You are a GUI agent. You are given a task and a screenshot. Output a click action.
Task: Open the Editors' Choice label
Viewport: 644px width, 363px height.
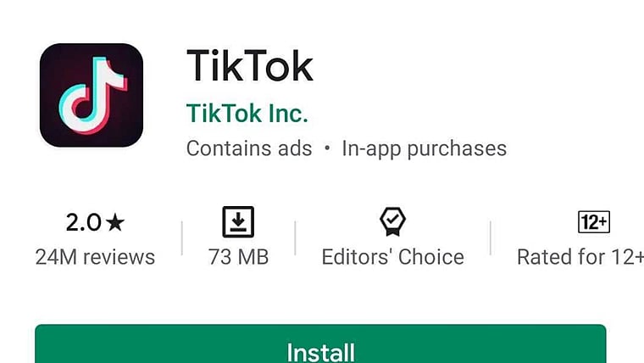click(x=393, y=257)
